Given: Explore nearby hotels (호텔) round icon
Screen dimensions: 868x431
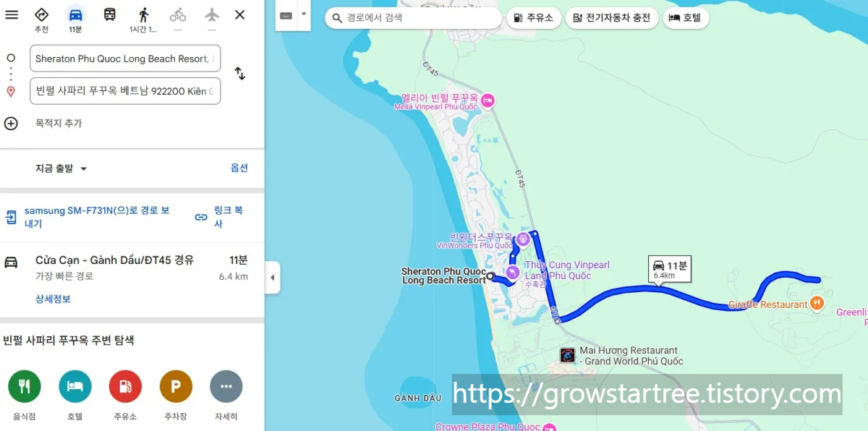Looking at the screenshot, I should click(75, 386).
